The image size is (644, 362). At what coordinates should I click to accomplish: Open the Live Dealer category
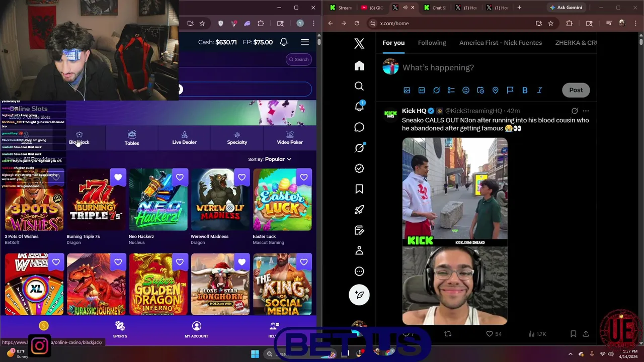click(184, 138)
